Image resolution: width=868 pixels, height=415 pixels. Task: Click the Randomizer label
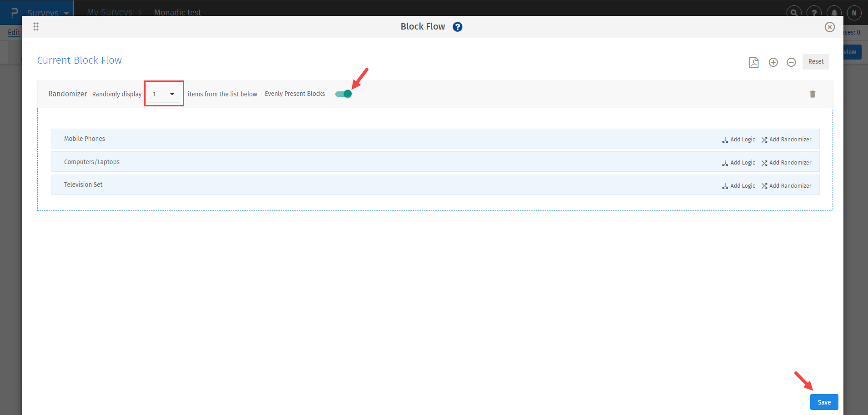coord(68,94)
